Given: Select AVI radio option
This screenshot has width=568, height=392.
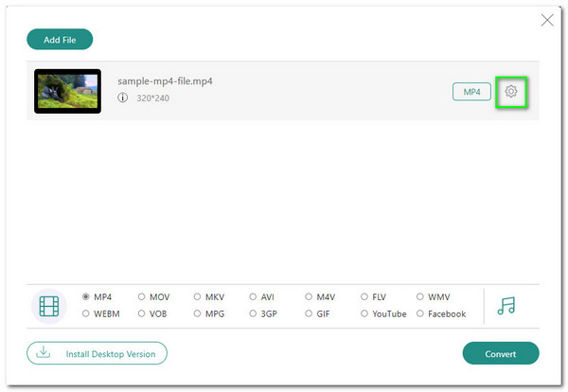Looking at the screenshot, I should point(253,296).
